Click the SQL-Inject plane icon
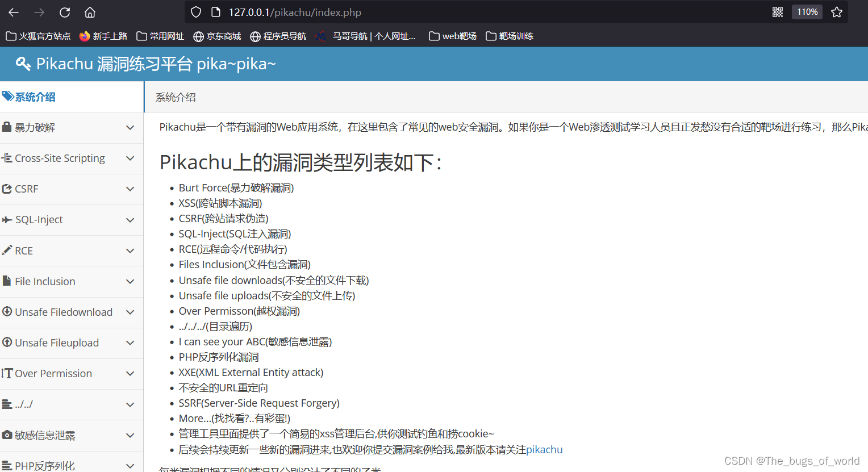 (7, 220)
